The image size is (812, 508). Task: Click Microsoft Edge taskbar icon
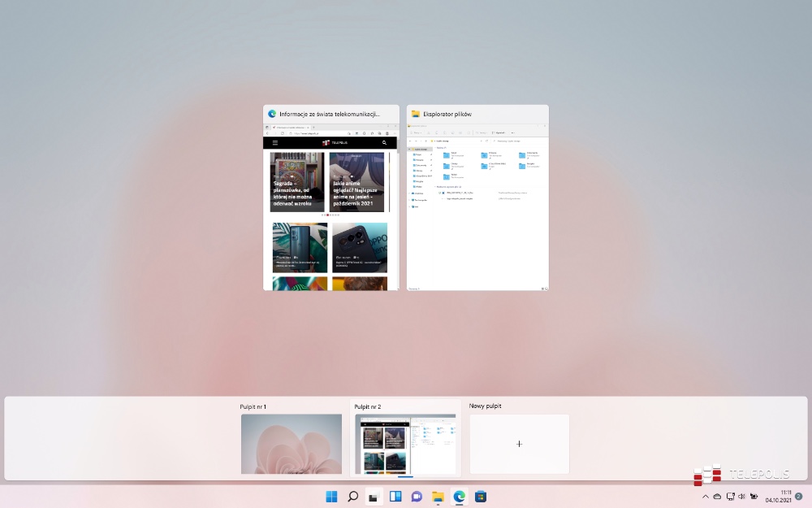coord(459,497)
